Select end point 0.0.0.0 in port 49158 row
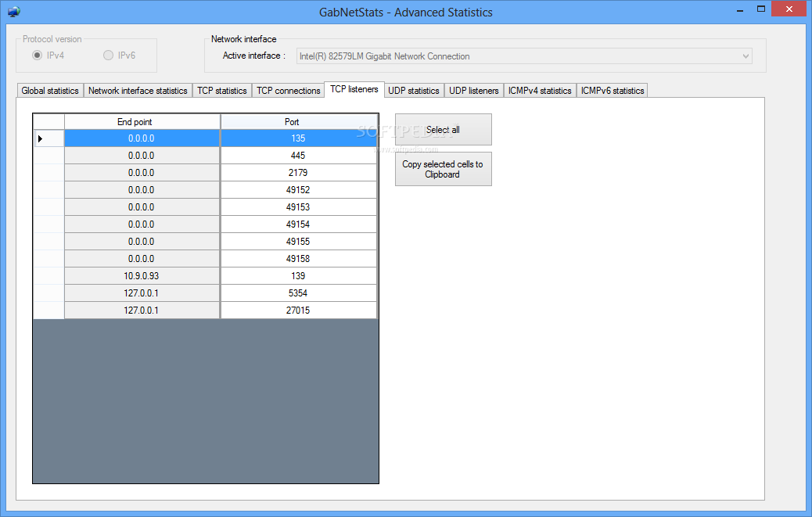Screen dimensions: 812x517 coord(142,259)
